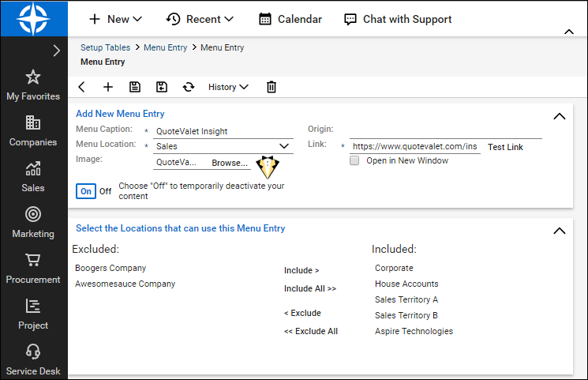Click the plus icon to add entry
The height and width of the screenshot is (380, 588).
click(108, 87)
